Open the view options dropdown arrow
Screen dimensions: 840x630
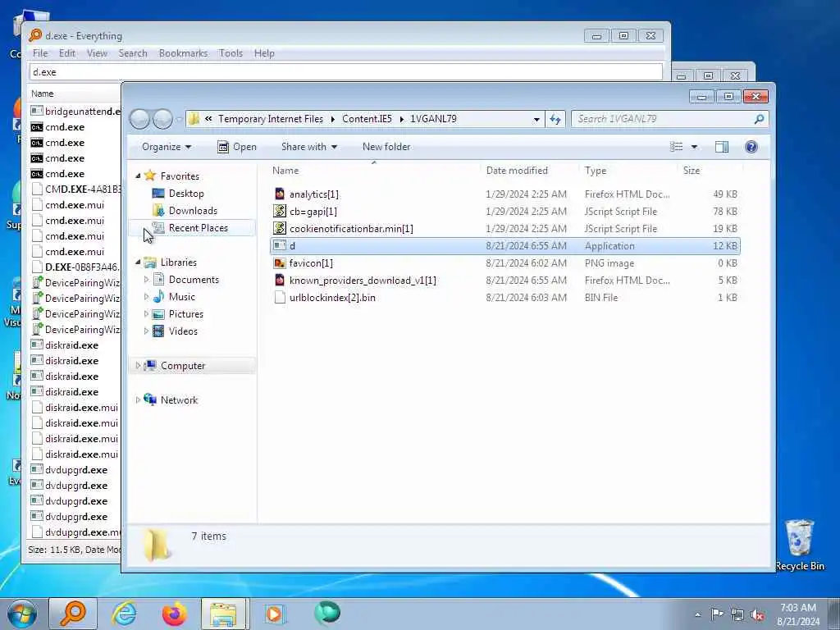[694, 147]
